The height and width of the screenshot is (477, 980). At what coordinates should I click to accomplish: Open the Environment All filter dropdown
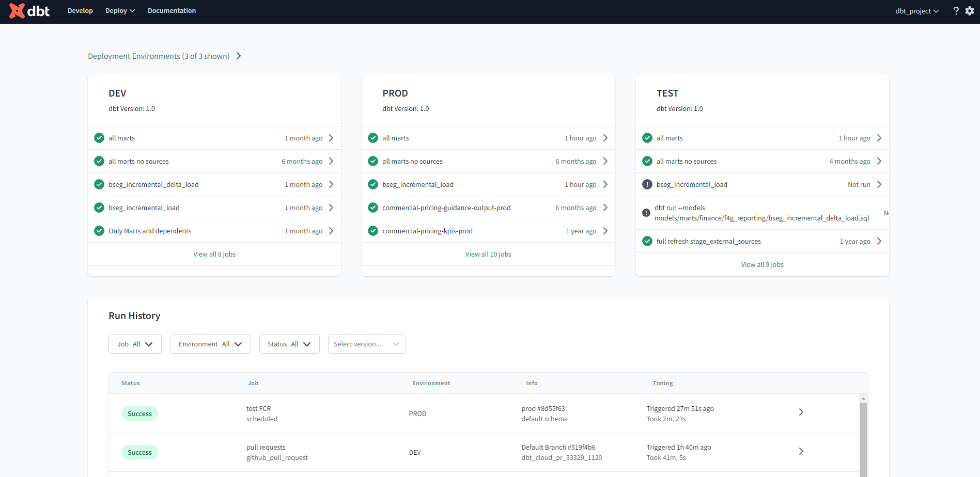(x=210, y=344)
